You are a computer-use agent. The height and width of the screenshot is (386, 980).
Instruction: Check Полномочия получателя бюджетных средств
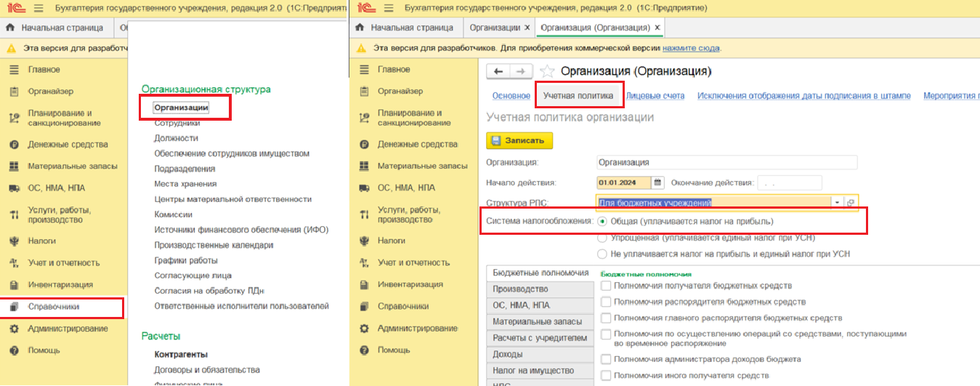coord(607,286)
